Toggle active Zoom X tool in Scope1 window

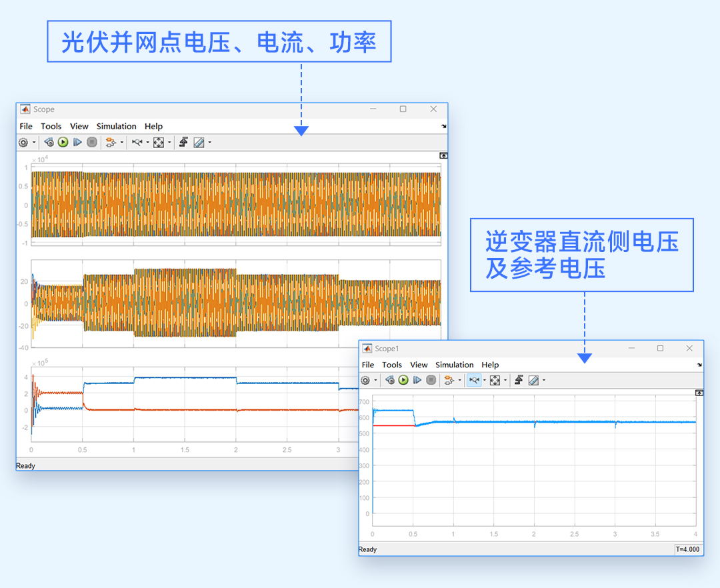[475, 380]
